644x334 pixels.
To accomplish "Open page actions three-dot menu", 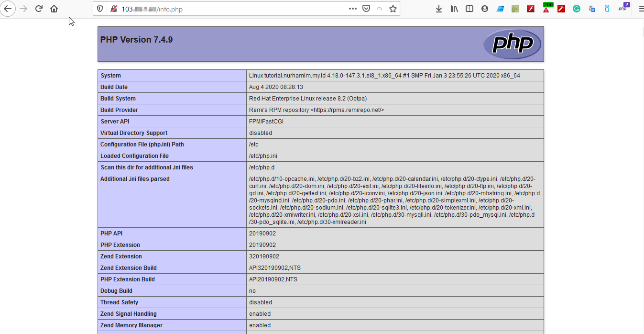I will (352, 9).
